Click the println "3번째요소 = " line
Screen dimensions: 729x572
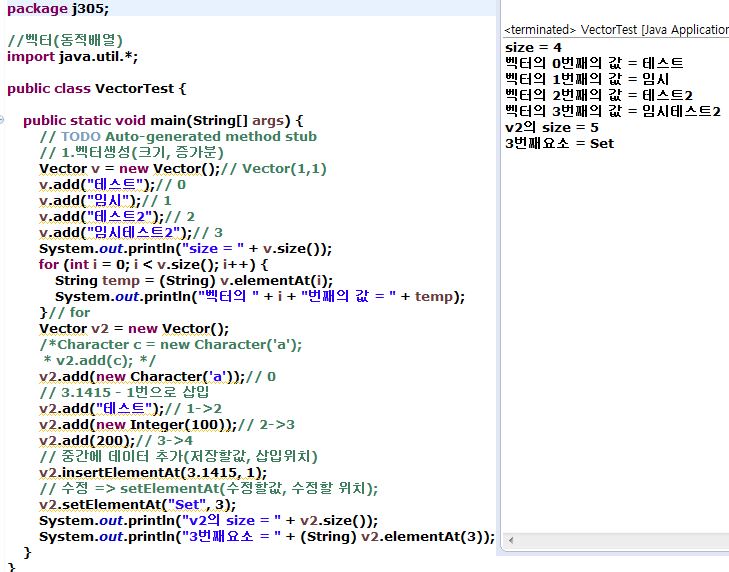tap(267, 537)
